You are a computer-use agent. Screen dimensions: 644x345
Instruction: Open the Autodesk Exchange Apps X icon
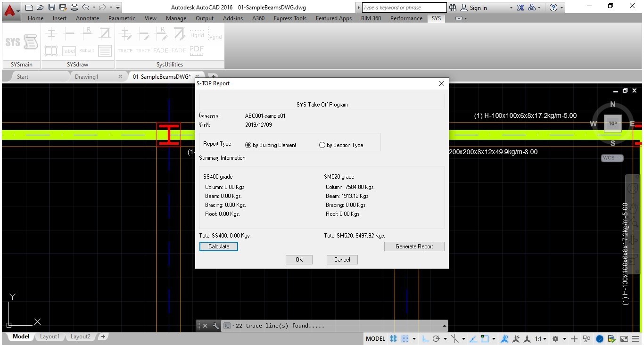(520, 8)
